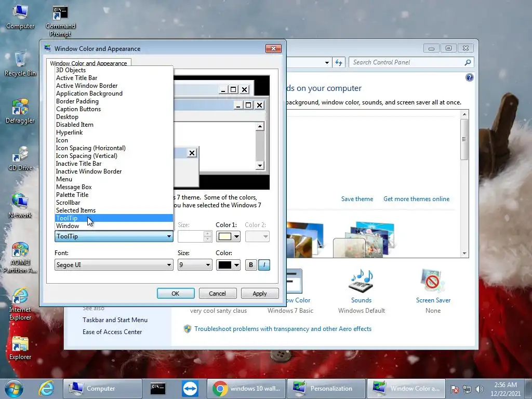Open the Explorer desktop shortcut

click(20, 348)
